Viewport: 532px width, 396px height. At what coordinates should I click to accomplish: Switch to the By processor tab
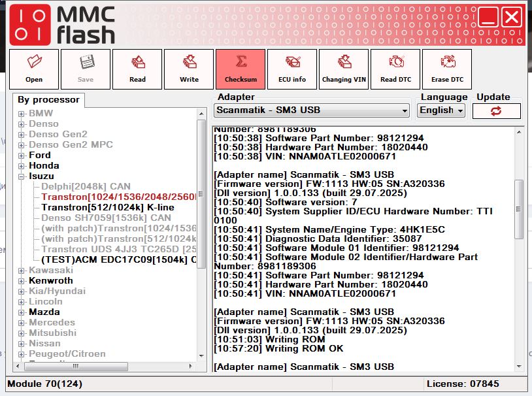pos(48,100)
